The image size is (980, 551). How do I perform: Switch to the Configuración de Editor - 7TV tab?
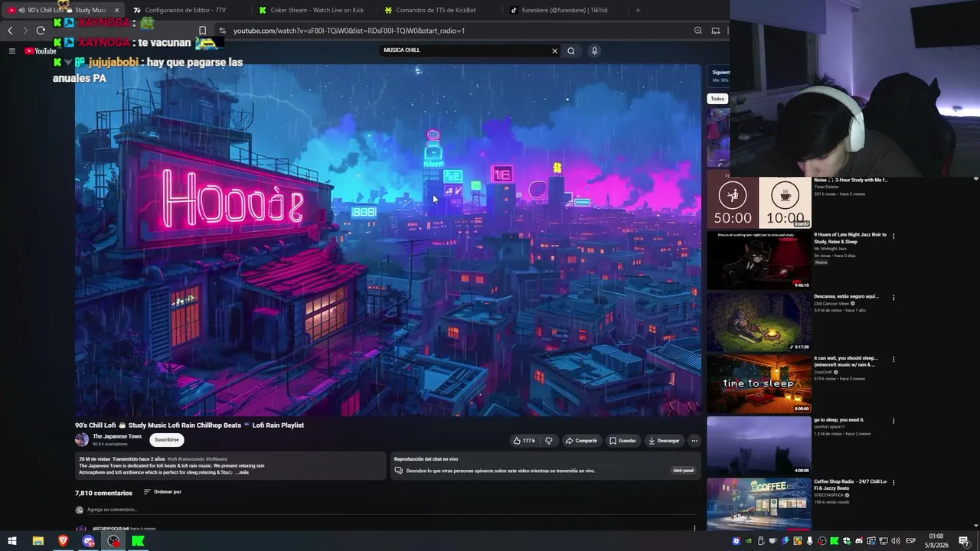[185, 10]
